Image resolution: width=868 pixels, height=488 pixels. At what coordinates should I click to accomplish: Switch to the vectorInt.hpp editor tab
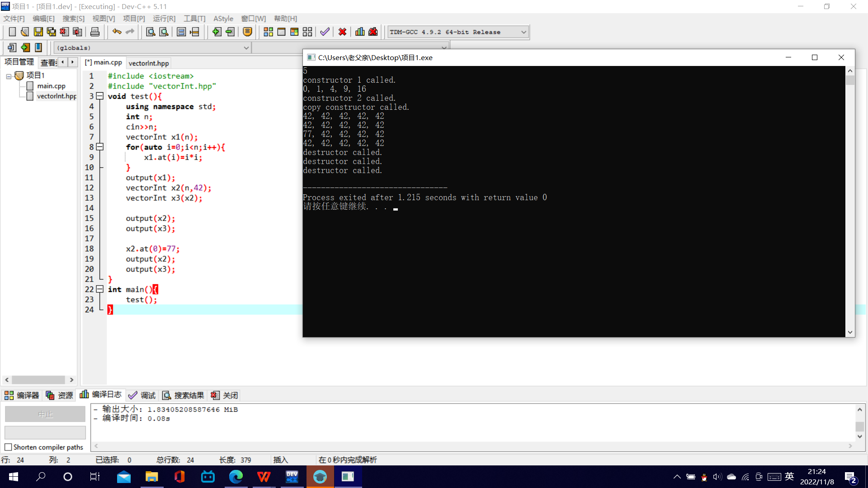148,63
